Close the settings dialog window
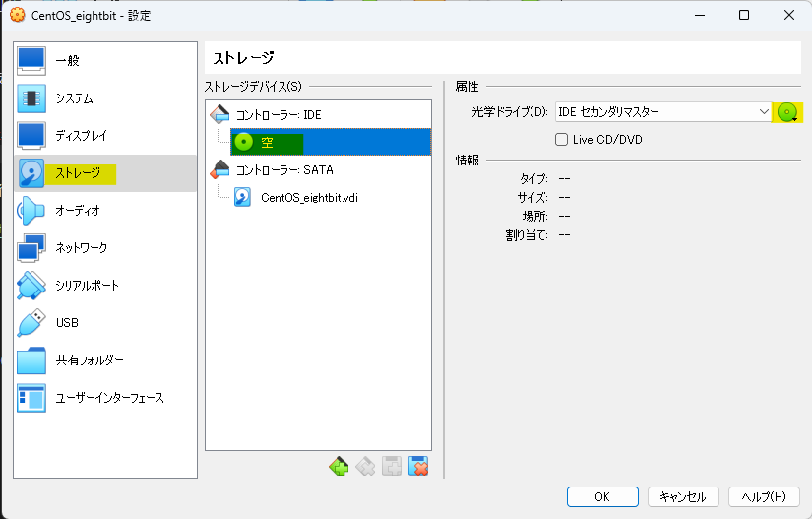 click(x=789, y=15)
